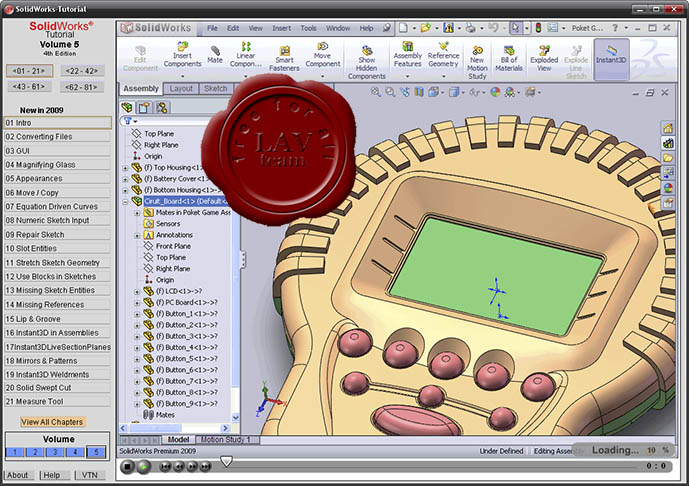Open chapter 04 Magnifying Glass
The height and width of the screenshot is (486, 689).
coord(57,165)
